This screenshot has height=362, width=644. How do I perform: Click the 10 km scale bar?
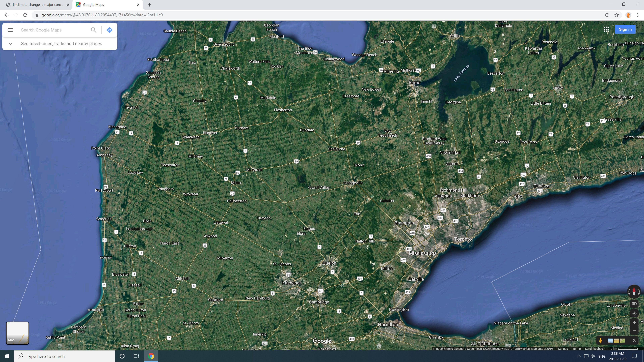pyautogui.click(x=623, y=349)
